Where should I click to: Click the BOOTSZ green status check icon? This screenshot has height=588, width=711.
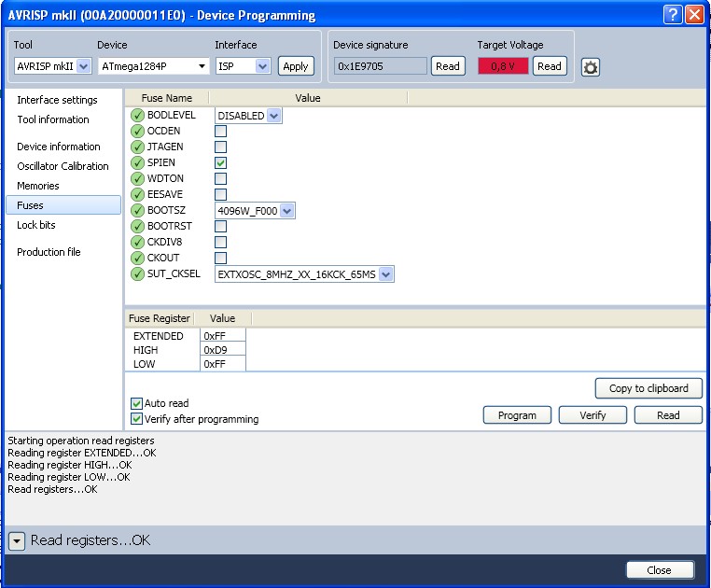137,211
